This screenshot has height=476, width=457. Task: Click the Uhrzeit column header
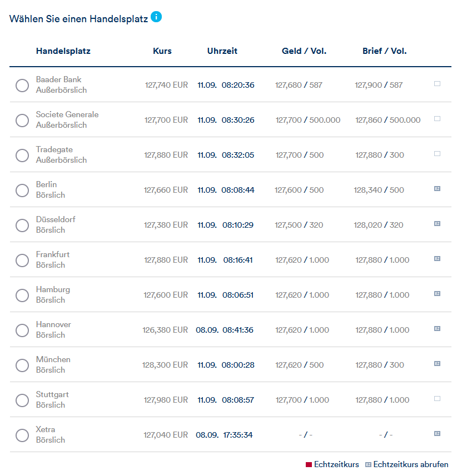(222, 51)
